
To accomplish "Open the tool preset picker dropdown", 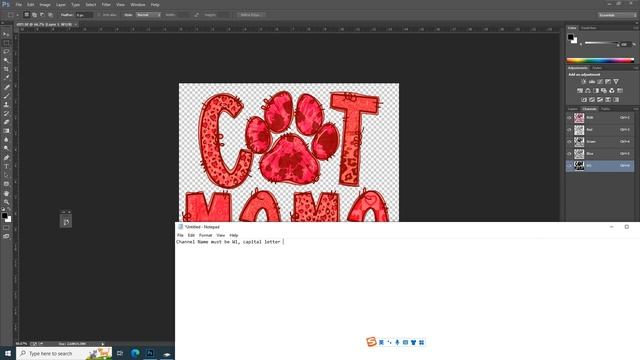I will (18, 15).
